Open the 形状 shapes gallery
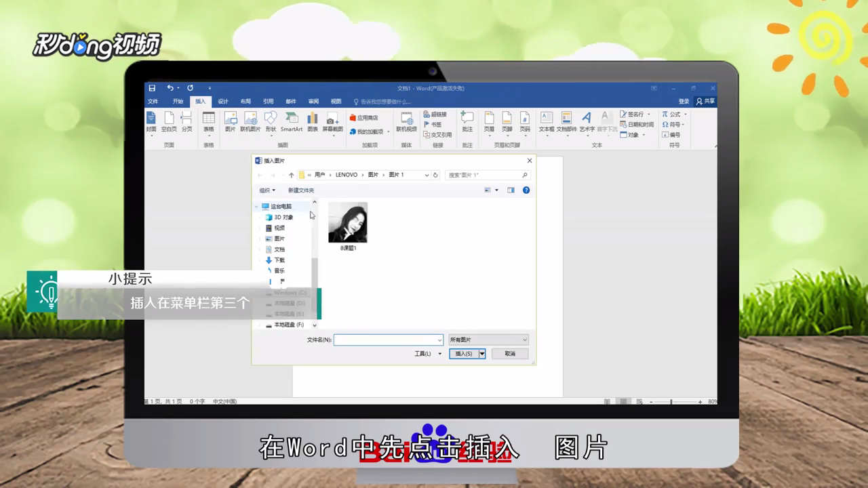The width and height of the screenshot is (868, 488). click(x=271, y=123)
